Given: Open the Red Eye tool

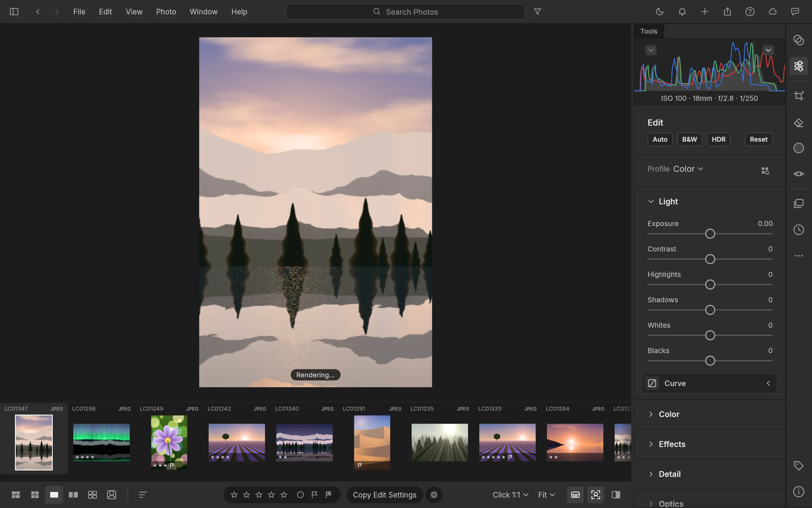Looking at the screenshot, I should [798, 174].
